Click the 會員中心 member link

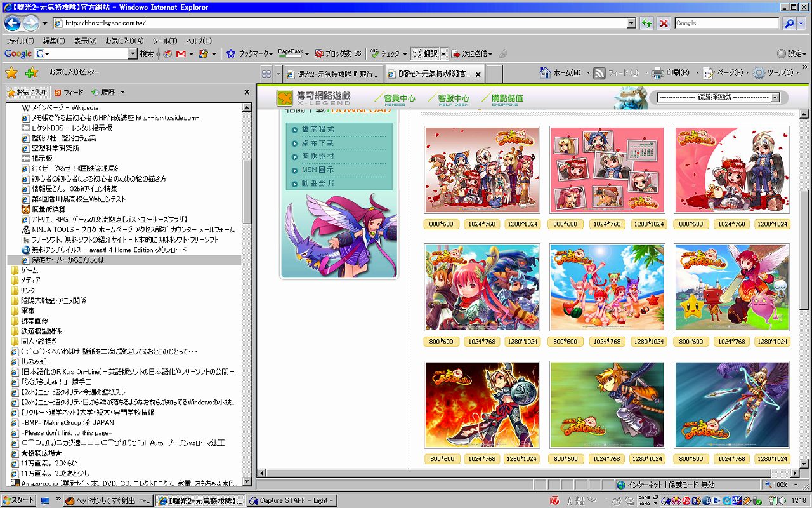click(x=400, y=99)
